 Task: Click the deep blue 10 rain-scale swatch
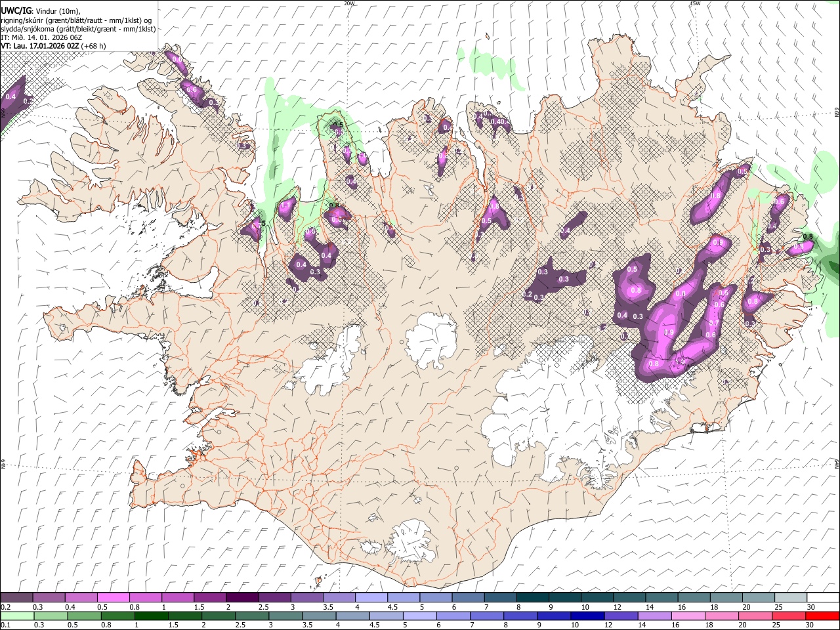[x=587, y=616]
